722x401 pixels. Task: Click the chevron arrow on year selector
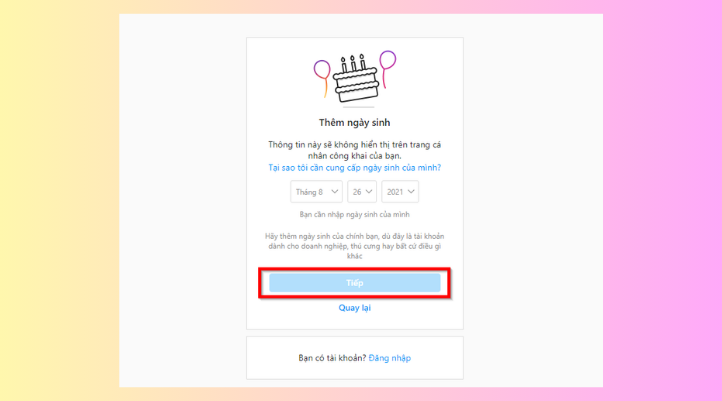tap(411, 191)
